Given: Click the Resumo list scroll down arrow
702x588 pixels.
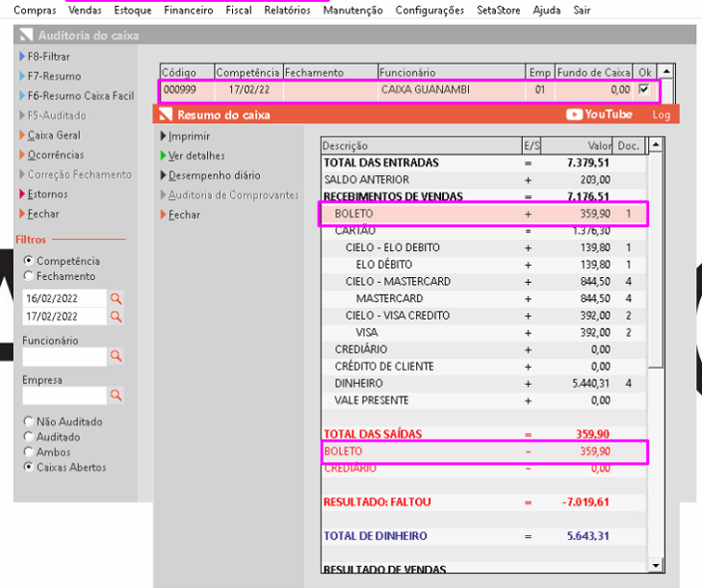Looking at the screenshot, I should pyautogui.click(x=656, y=565).
